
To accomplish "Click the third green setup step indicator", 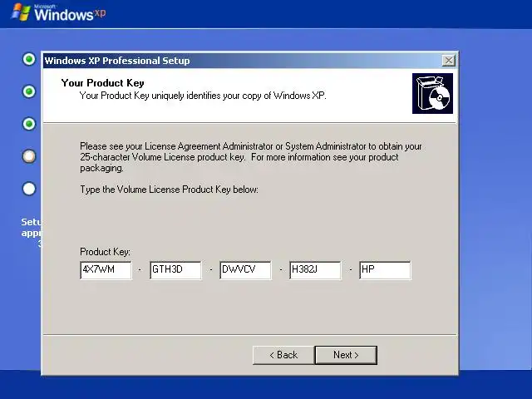I will (x=29, y=124).
